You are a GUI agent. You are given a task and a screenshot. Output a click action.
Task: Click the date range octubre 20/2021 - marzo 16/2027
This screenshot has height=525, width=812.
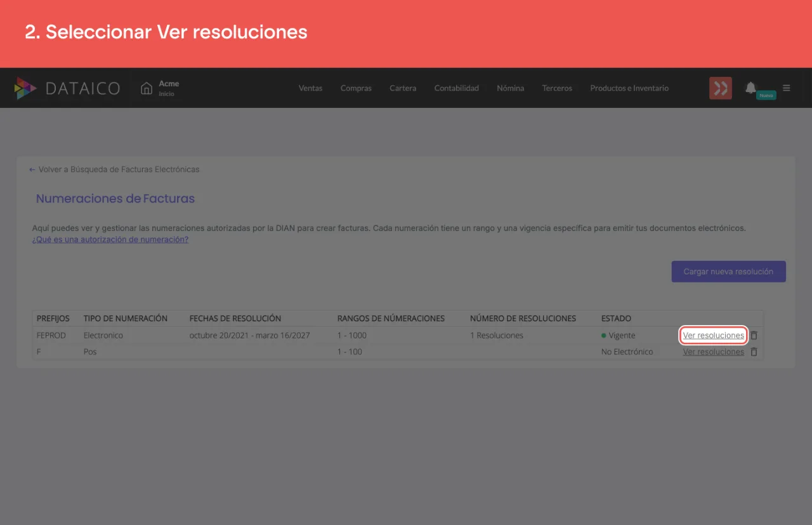(x=250, y=335)
